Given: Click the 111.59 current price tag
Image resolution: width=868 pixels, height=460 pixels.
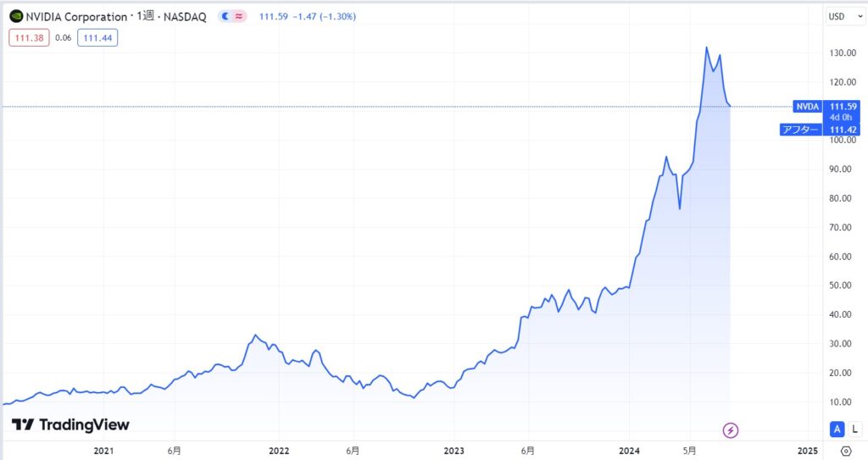Looking at the screenshot, I should [843, 106].
